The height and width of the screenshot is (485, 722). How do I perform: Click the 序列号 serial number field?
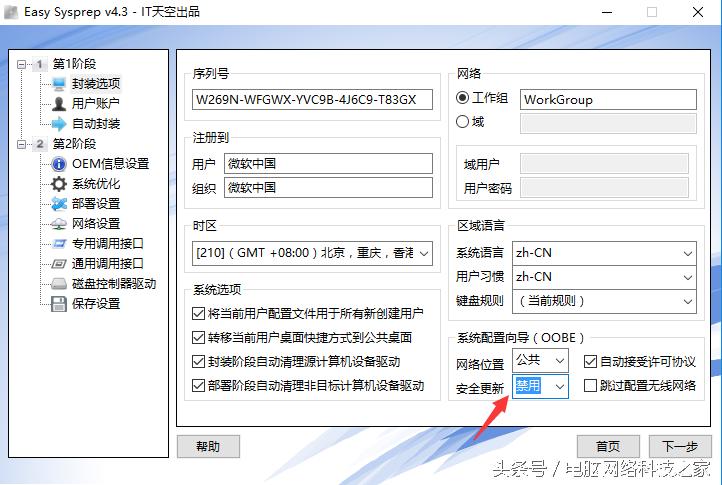[312, 99]
